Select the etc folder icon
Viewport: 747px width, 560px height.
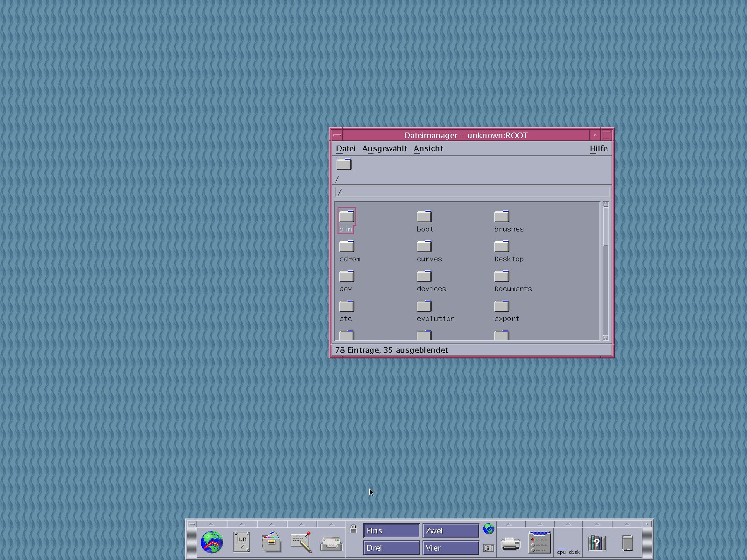(x=347, y=306)
